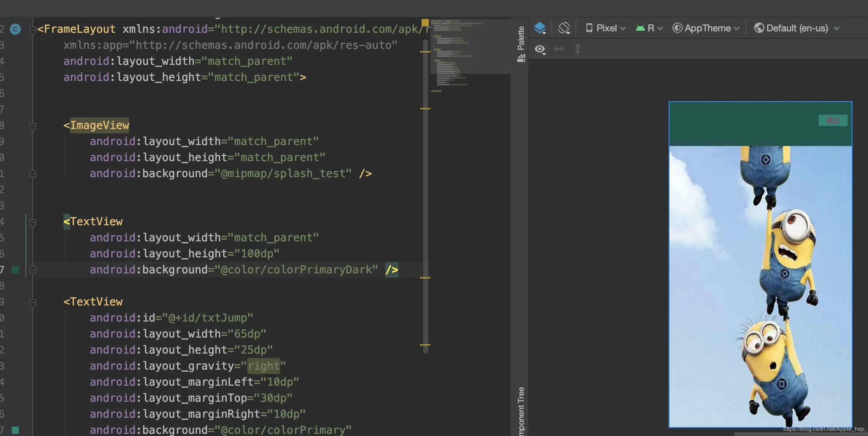Click the class gutter icon beside FrameLayout
The height and width of the screenshot is (436, 868).
point(15,29)
